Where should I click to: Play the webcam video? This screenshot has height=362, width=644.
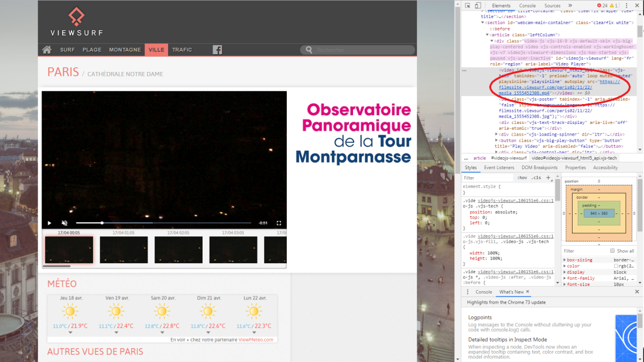49,223
